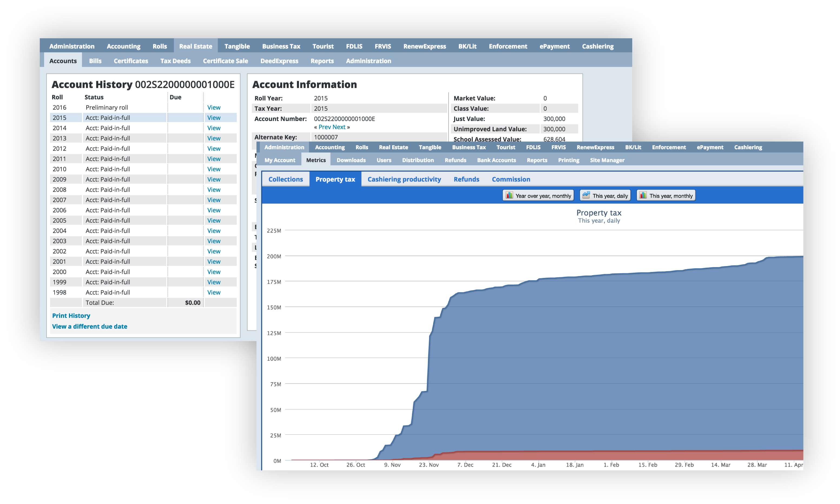Viewport: 840px width, 504px height.
Task: Open Enforcement menu in front window
Action: pos(668,147)
